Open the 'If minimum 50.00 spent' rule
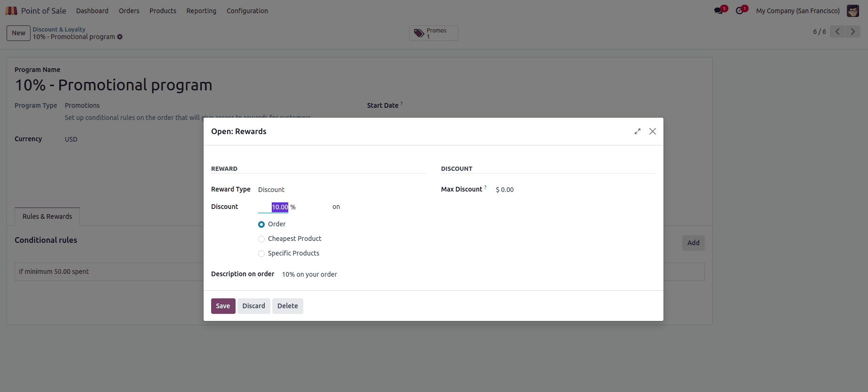This screenshot has height=392, width=868. (x=109, y=272)
